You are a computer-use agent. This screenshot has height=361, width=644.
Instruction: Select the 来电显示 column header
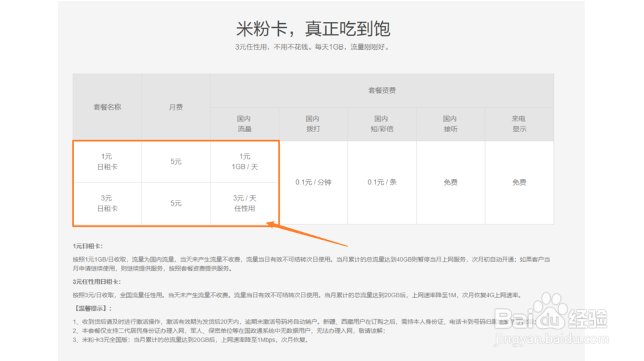pyautogui.click(x=519, y=124)
